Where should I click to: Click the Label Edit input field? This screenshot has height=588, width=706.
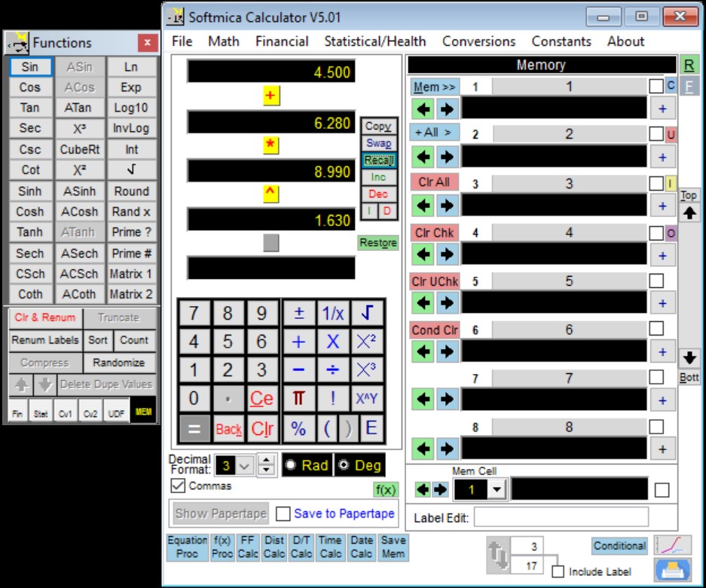pos(561,517)
